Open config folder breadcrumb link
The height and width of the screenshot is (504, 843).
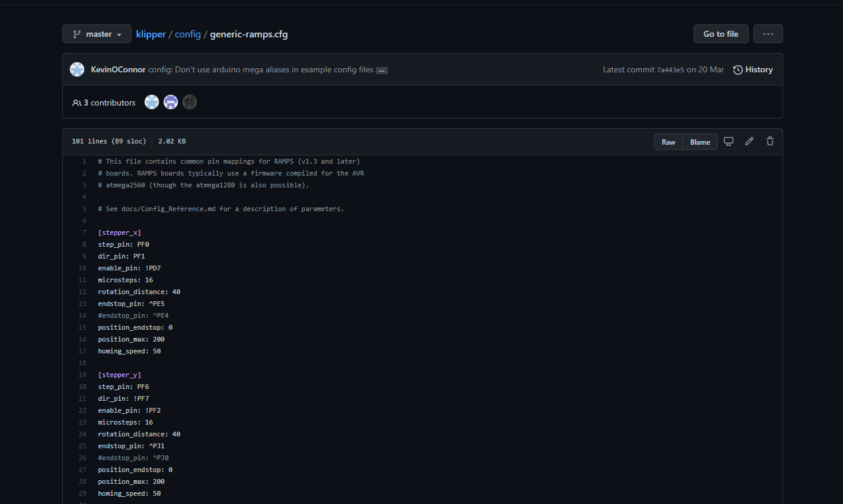point(188,34)
